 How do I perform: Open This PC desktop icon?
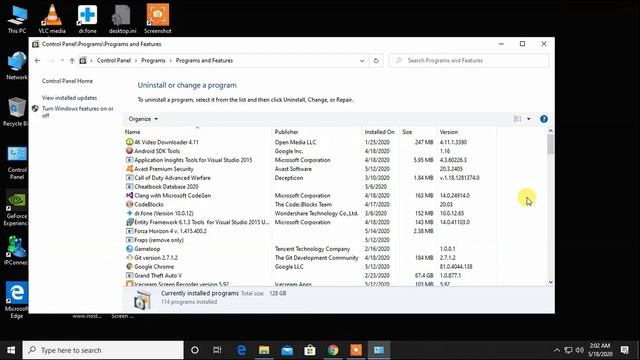(x=17, y=19)
